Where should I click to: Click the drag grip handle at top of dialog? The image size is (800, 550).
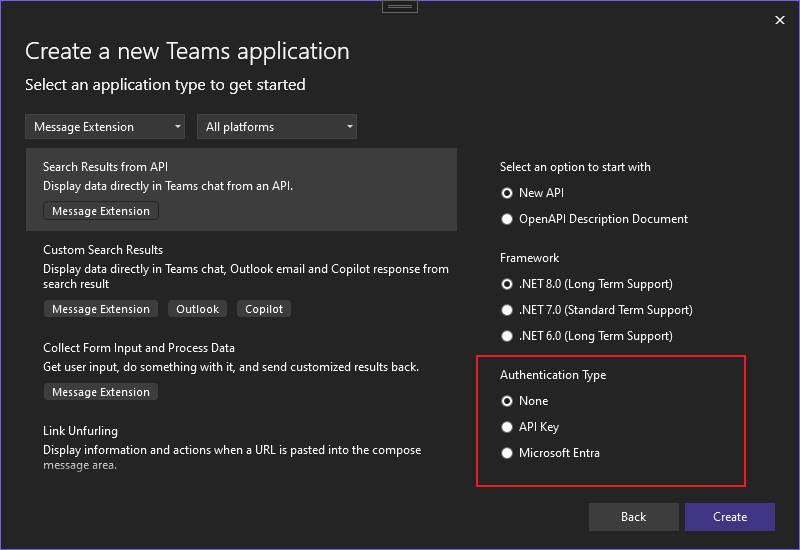click(x=400, y=7)
